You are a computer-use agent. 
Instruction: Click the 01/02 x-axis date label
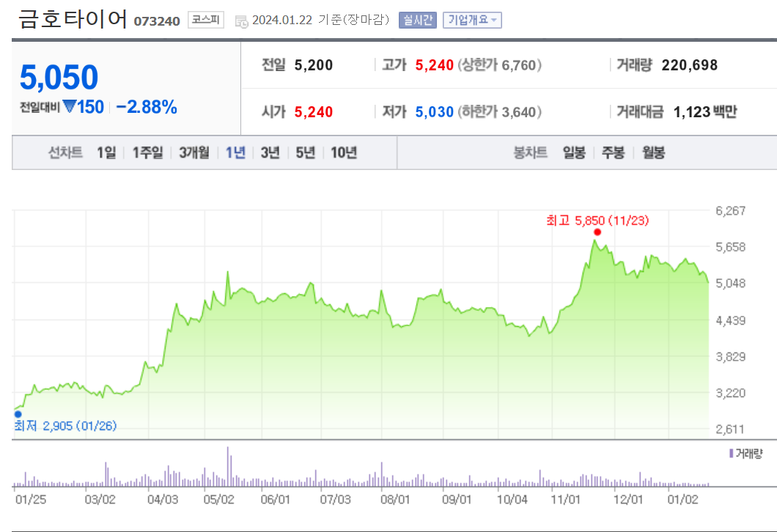[x=682, y=499]
